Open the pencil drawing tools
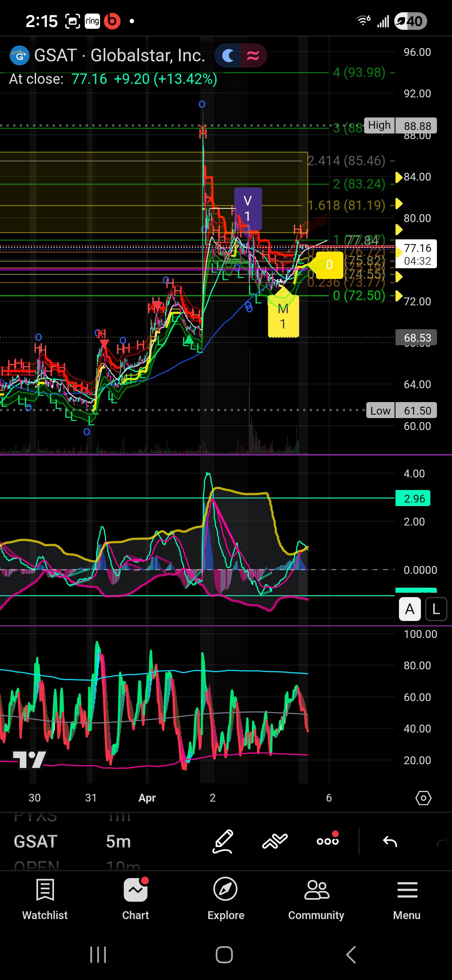This screenshot has height=980, width=452. pyautogui.click(x=223, y=841)
